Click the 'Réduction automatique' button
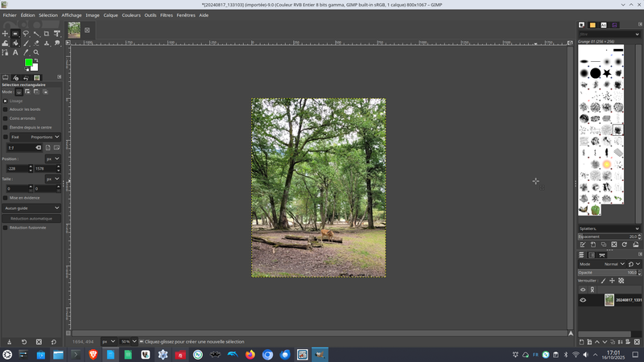Screen dimensions: 644x362 [31, 218]
